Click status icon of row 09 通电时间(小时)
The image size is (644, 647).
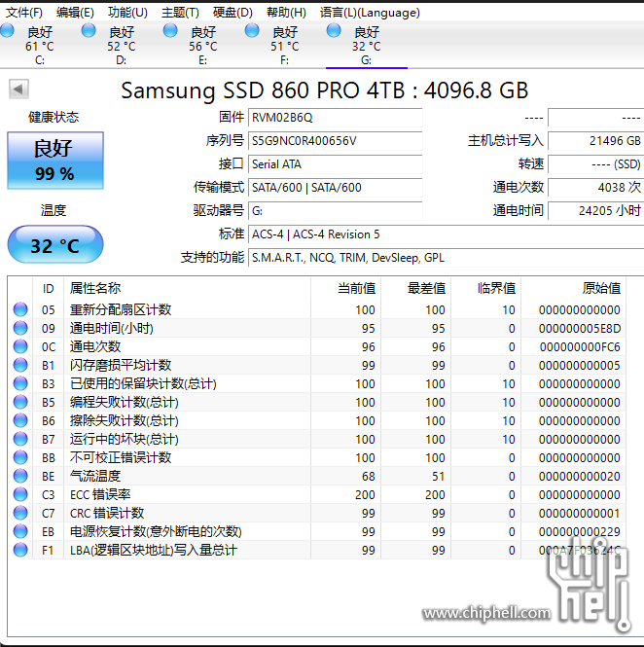20,328
